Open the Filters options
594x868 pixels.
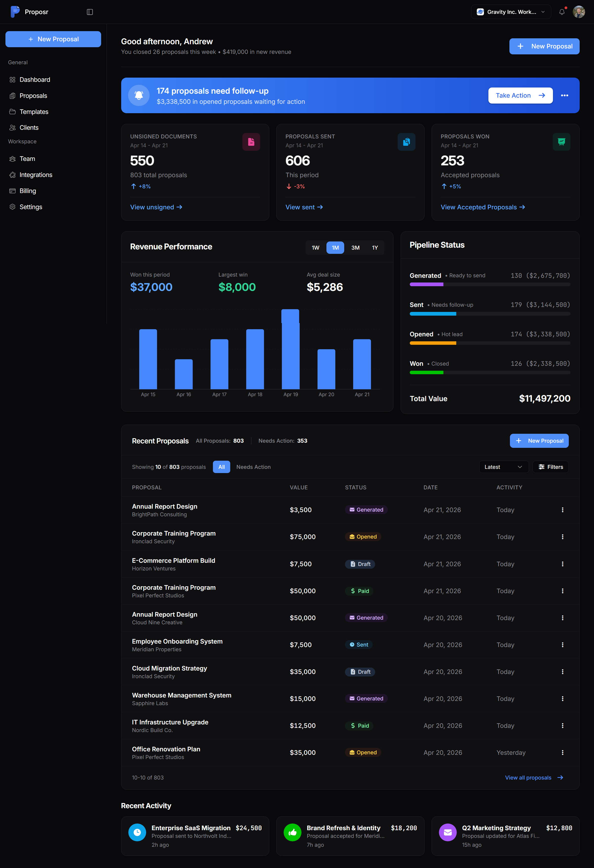coord(550,467)
